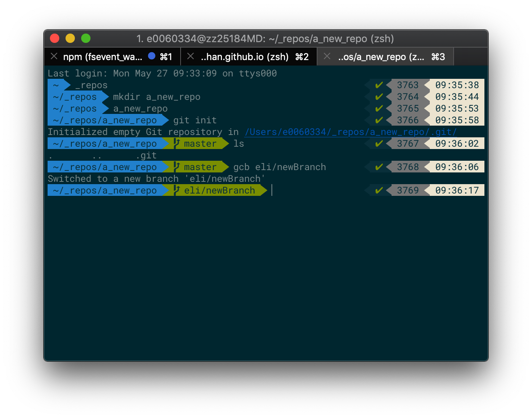Click the green checkmark for command 3763

click(x=379, y=85)
